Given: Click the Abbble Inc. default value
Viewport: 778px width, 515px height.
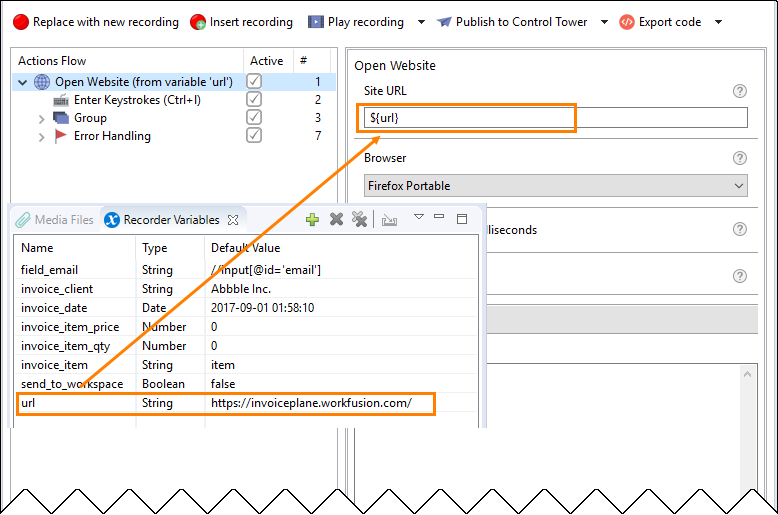Looking at the screenshot, I should 241,289.
